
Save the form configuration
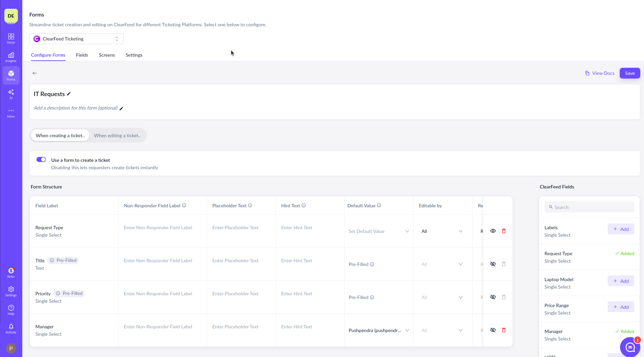coord(629,73)
